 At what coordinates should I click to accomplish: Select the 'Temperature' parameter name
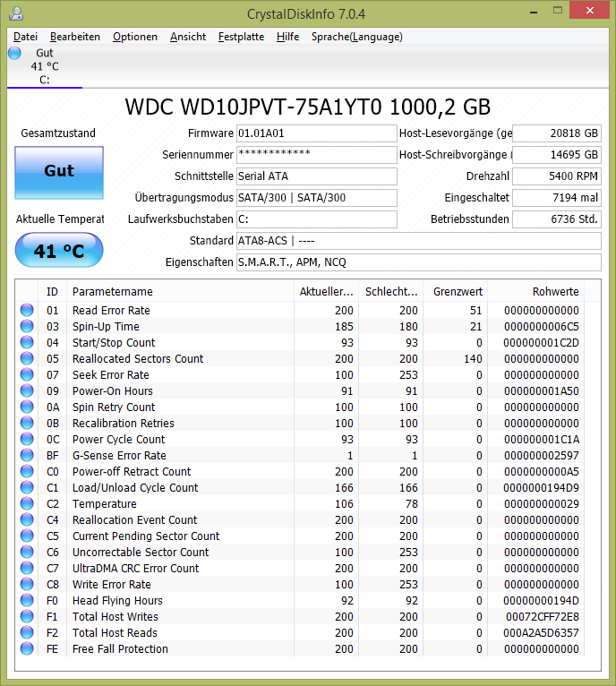[x=105, y=503]
